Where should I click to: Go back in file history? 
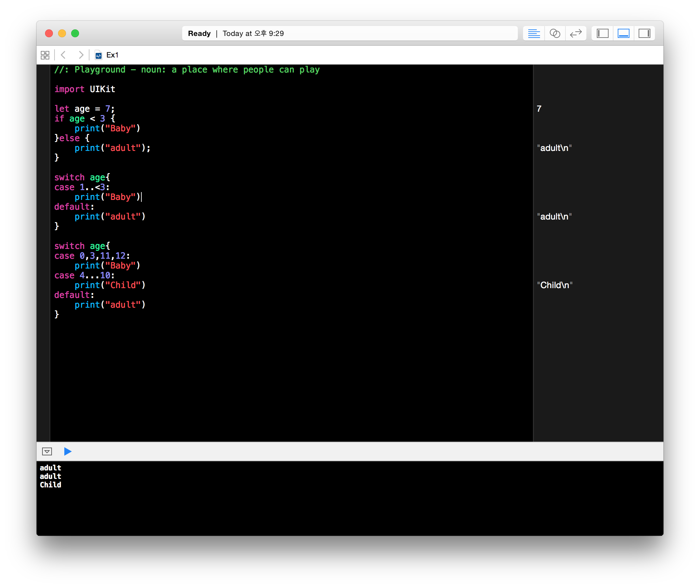(63, 55)
